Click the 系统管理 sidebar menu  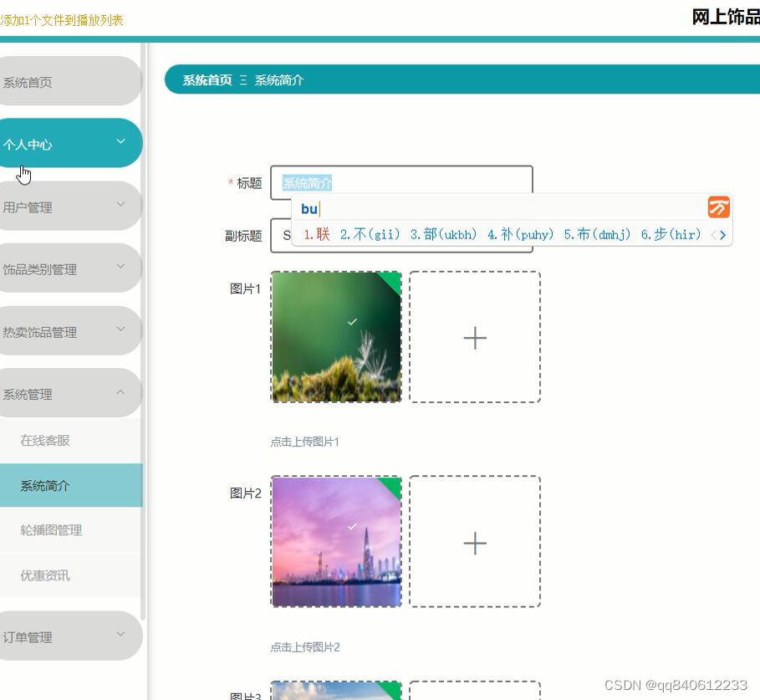coord(69,393)
